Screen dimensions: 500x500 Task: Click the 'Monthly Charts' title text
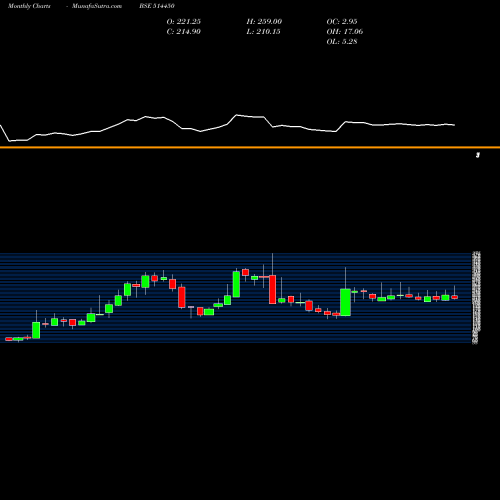click(x=29, y=6)
